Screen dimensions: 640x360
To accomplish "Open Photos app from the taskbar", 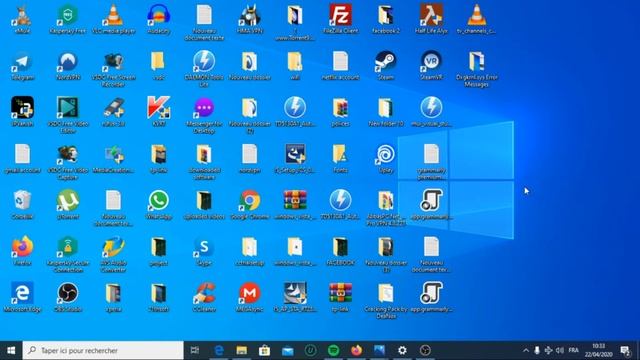I will pos(379,350).
